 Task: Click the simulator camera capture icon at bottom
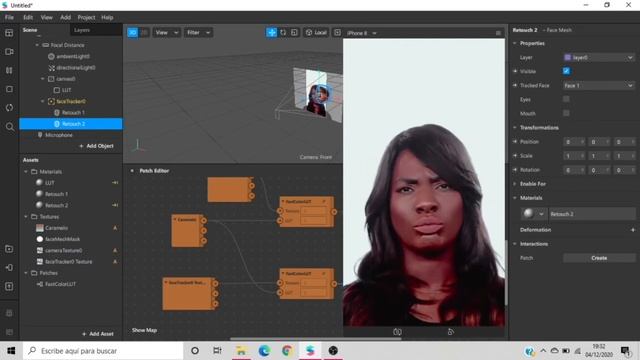pyautogui.click(x=397, y=332)
